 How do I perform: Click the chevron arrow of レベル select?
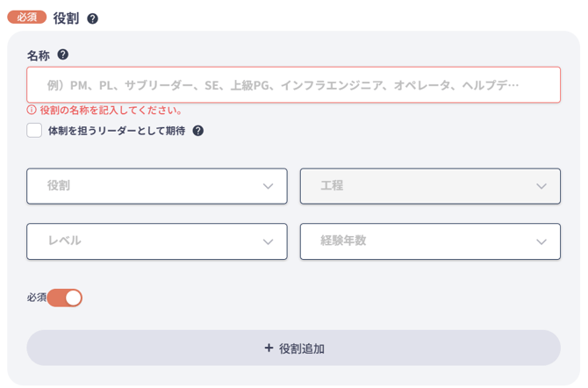[x=268, y=241]
